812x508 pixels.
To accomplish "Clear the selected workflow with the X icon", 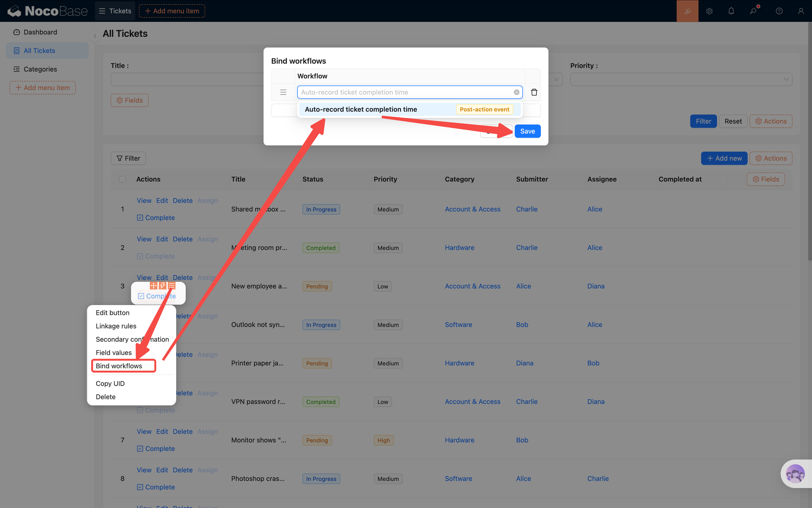I will pyautogui.click(x=516, y=92).
